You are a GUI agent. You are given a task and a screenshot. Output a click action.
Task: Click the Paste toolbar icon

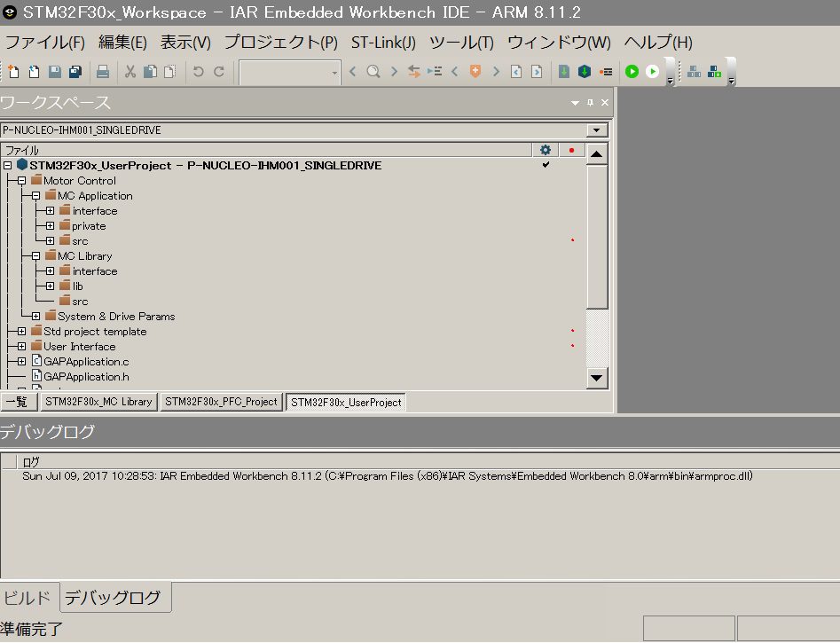[x=169, y=71]
